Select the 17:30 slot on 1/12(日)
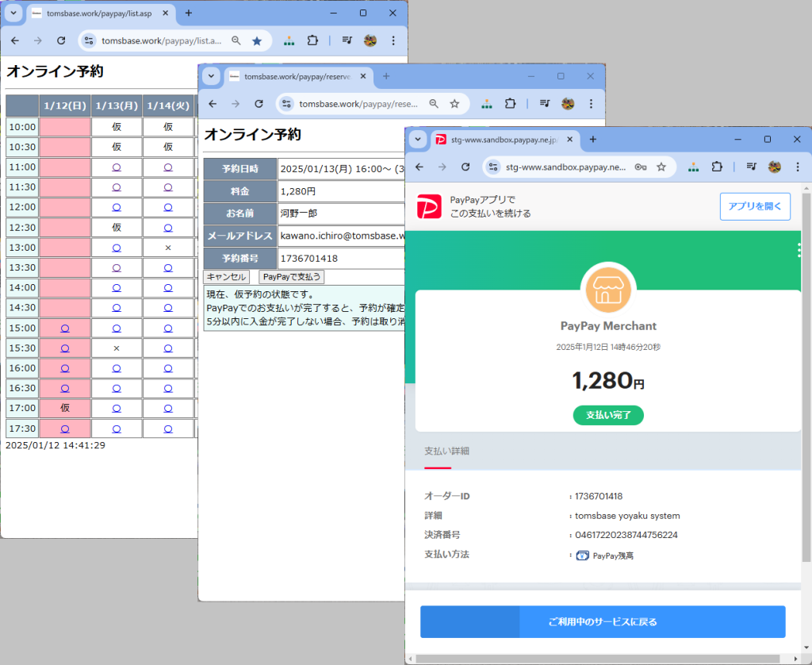 click(65, 429)
